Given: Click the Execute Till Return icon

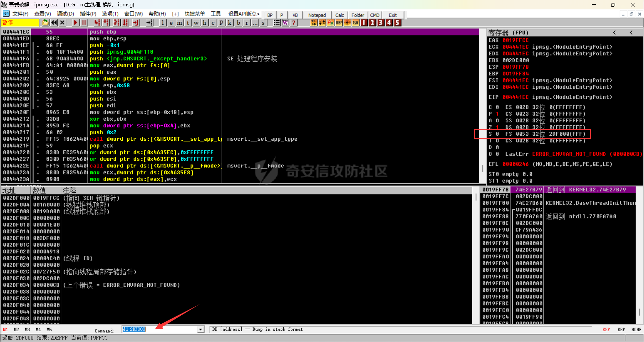Looking at the screenshot, I should pos(136,23).
